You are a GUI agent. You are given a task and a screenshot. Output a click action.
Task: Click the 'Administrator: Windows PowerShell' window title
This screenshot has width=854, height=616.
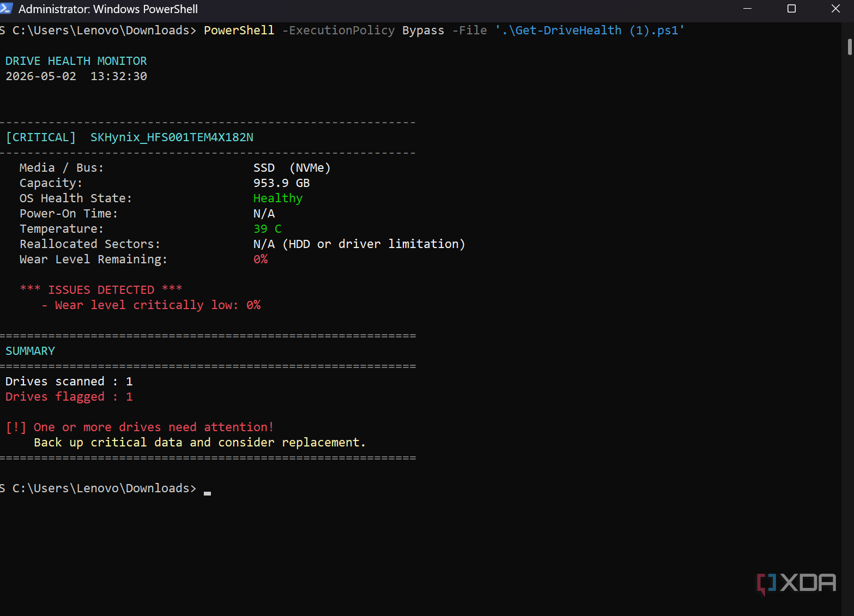[x=108, y=9]
